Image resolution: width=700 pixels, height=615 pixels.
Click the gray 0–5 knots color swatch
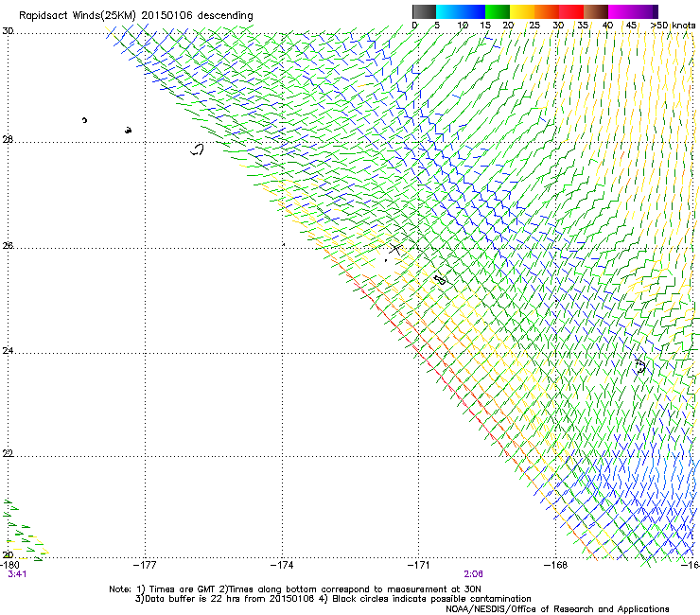pos(424,11)
